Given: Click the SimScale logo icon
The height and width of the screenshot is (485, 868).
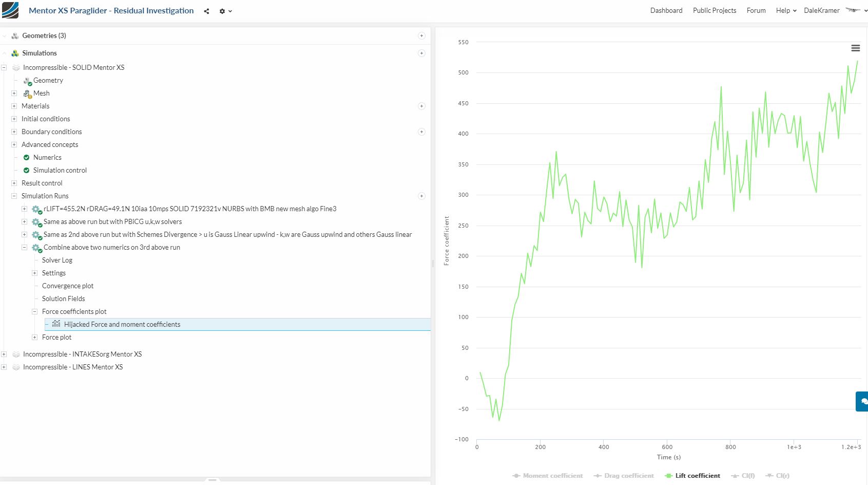Looking at the screenshot, I should [10, 10].
